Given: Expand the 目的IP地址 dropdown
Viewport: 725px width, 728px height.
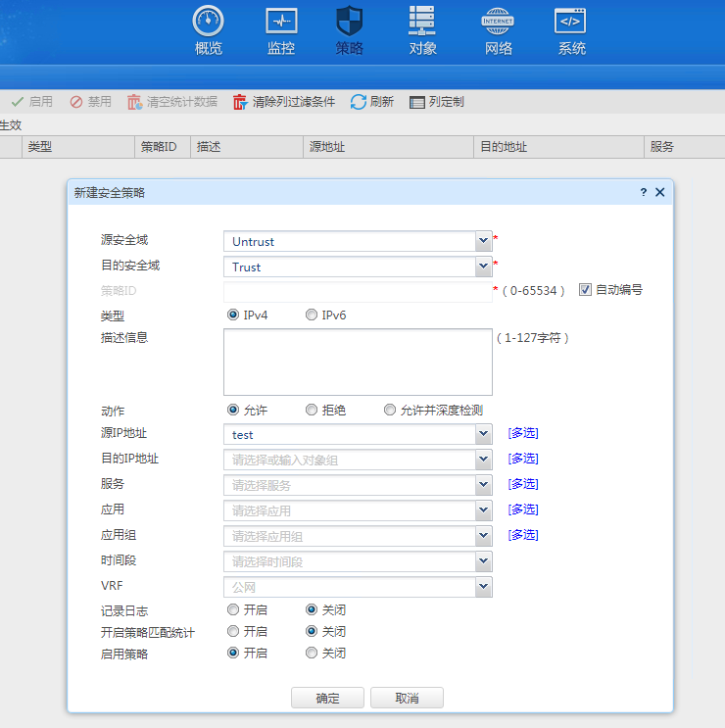Looking at the screenshot, I should [x=483, y=460].
